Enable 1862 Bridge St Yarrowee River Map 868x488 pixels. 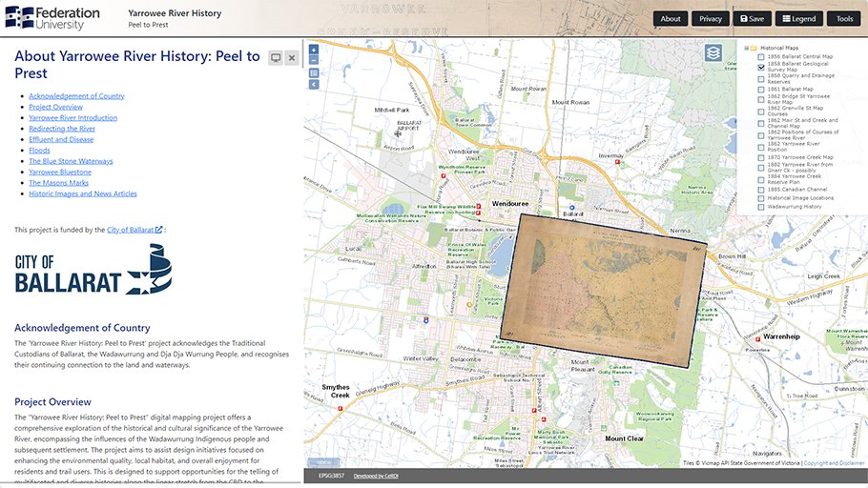pyautogui.click(x=761, y=99)
